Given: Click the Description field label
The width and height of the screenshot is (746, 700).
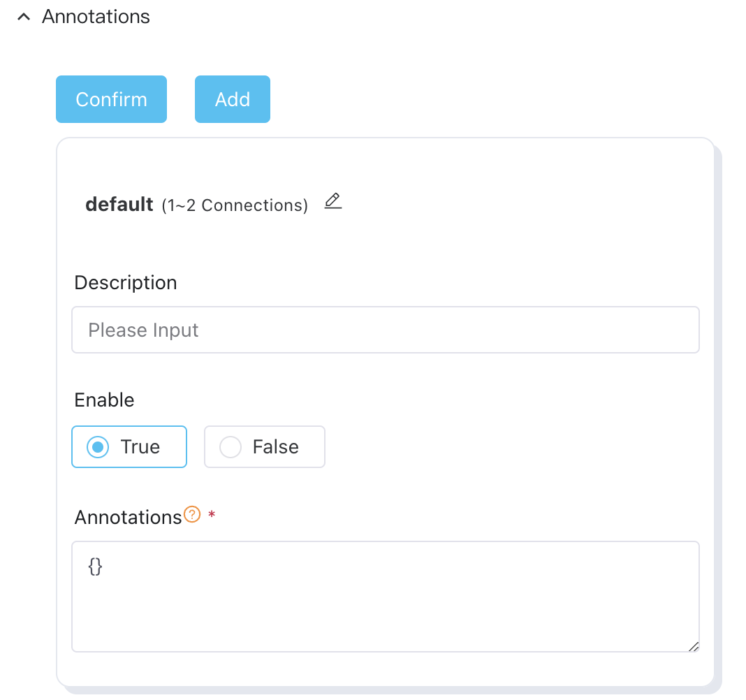Looking at the screenshot, I should [x=126, y=283].
